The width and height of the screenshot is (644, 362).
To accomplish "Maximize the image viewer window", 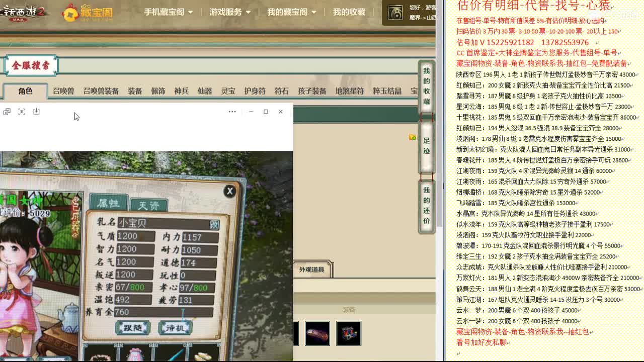I will click(x=266, y=112).
